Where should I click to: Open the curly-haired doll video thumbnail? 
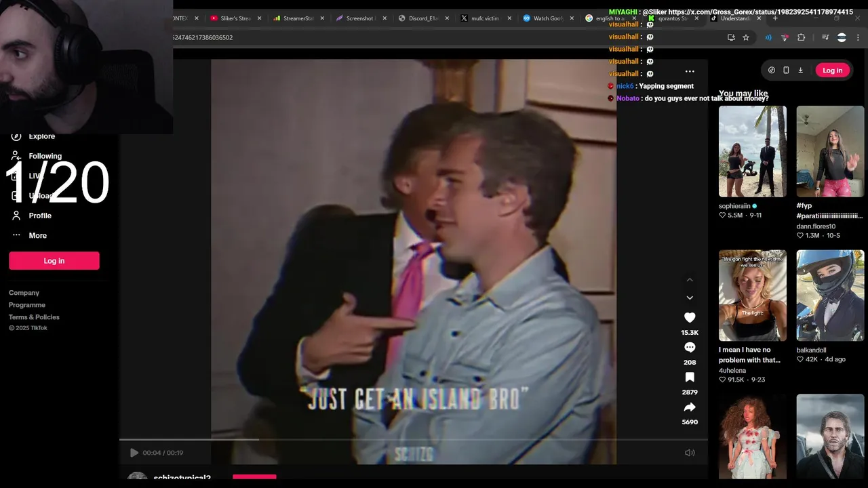[753, 437]
